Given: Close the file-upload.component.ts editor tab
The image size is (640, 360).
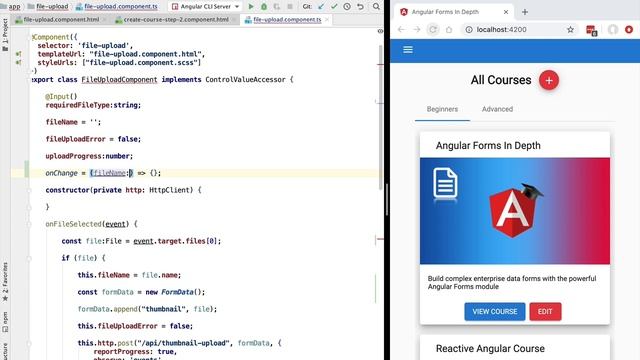Looking at the screenshot, I should pyautogui.click(x=327, y=20).
